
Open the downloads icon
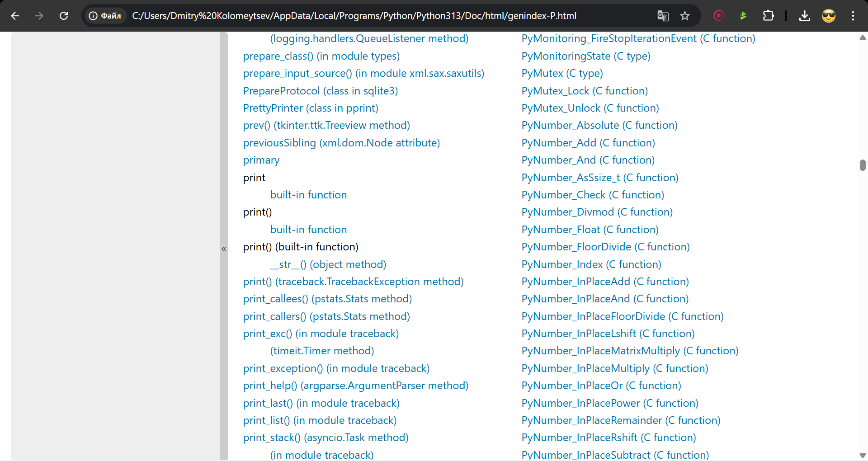pos(804,16)
